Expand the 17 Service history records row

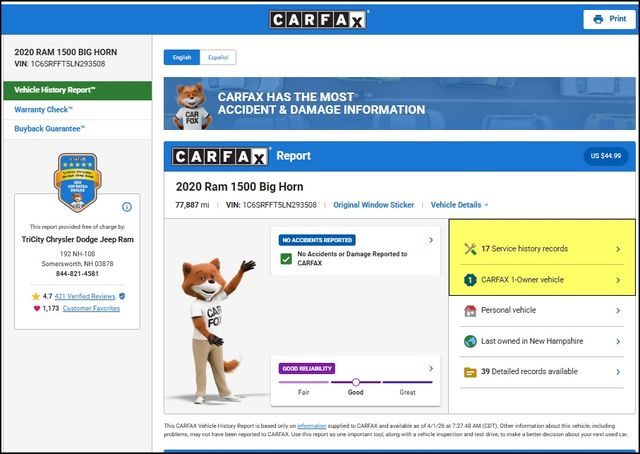(x=617, y=249)
